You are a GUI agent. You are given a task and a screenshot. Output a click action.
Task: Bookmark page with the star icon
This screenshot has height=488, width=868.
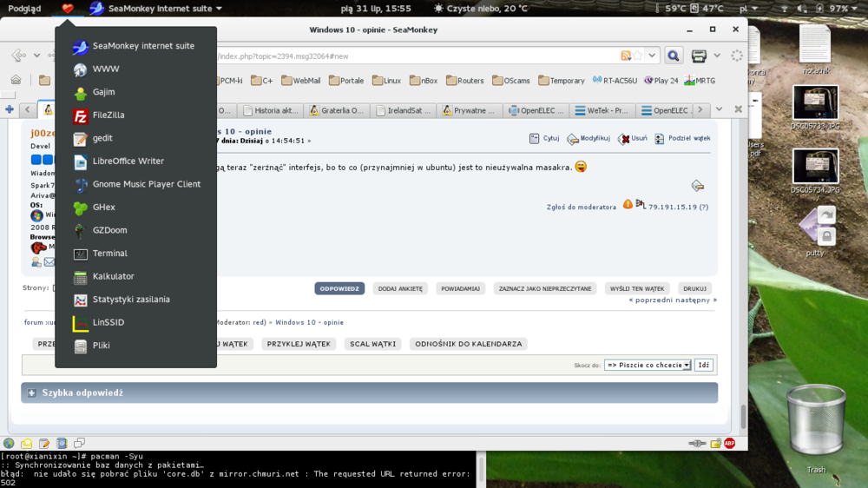pos(638,56)
